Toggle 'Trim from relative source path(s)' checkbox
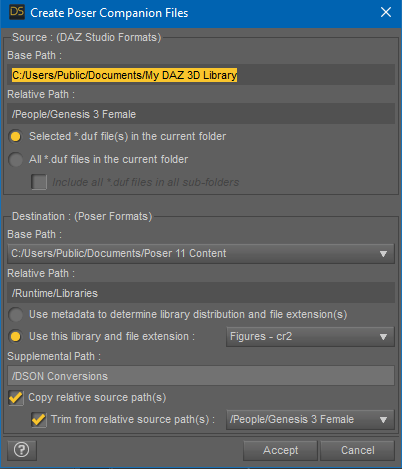The width and height of the screenshot is (402, 469). (39, 419)
